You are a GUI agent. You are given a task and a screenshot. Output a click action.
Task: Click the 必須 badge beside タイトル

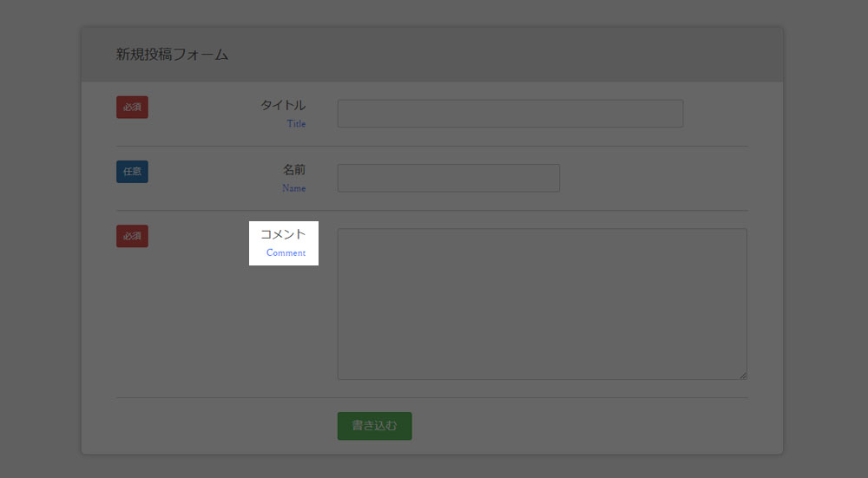[x=132, y=108]
